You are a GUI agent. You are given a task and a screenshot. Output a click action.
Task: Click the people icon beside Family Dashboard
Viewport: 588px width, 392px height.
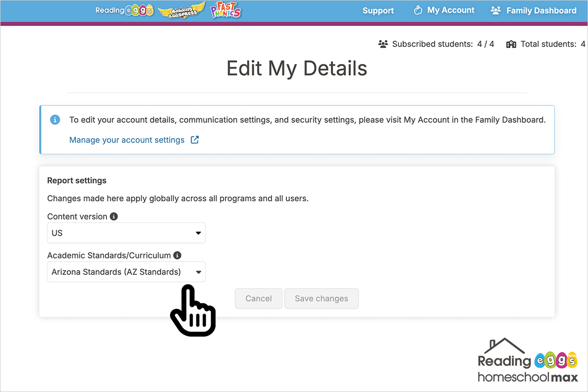point(495,10)
